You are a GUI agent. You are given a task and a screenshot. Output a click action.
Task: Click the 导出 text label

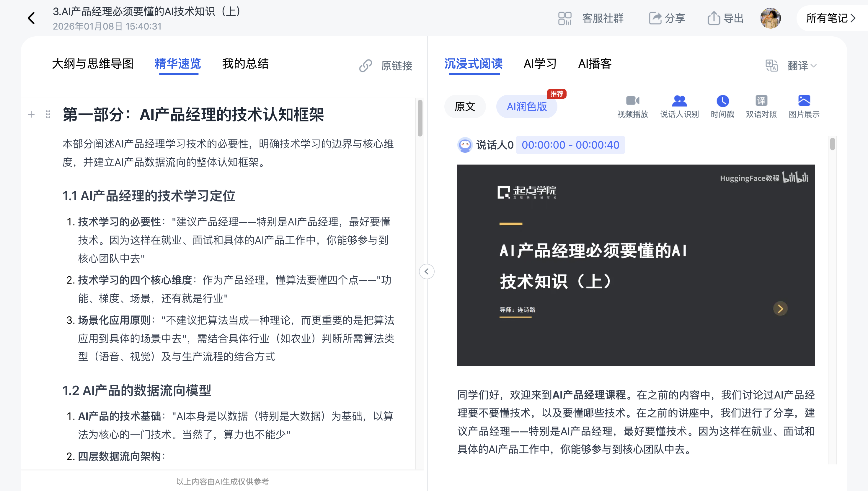[x=734, y=18]
